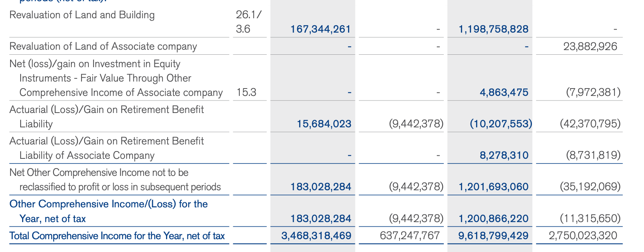644x252 pixels.
Task: Click 'Year, net of tax' label
Action: (52, 219)
